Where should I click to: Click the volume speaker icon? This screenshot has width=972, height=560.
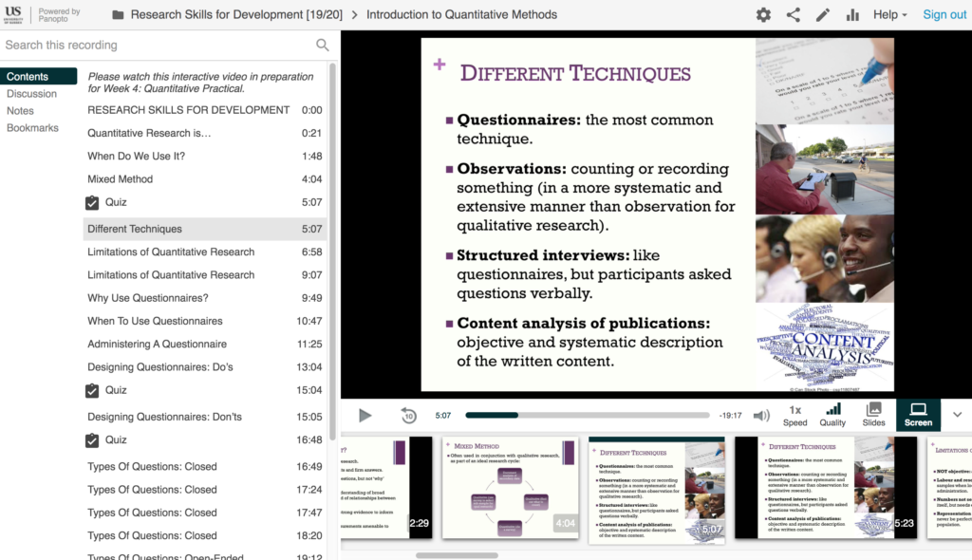point(759,415)
